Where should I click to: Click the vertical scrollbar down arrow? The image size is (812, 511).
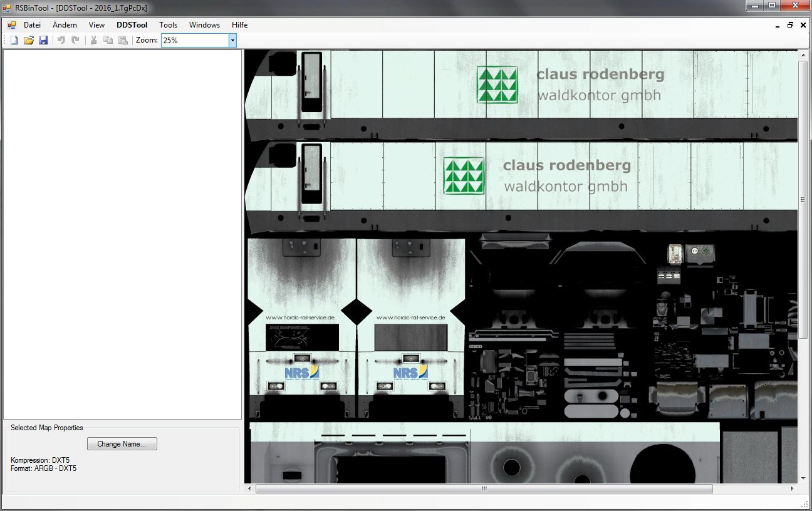(803, 478)
